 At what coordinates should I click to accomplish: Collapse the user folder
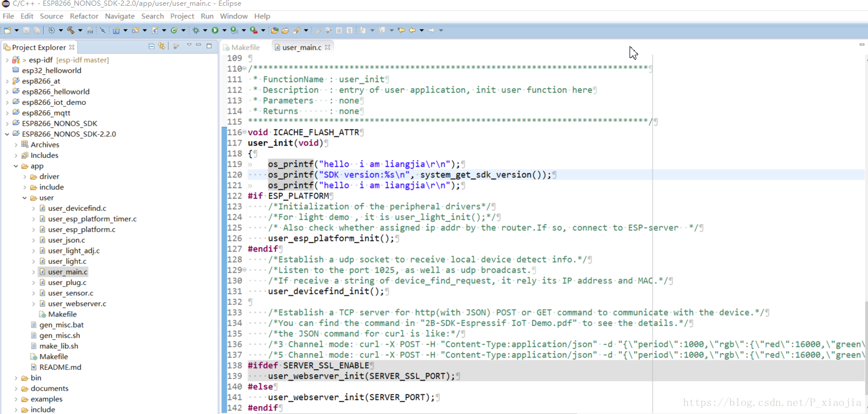pyautogui.click(x=25, y=197)
